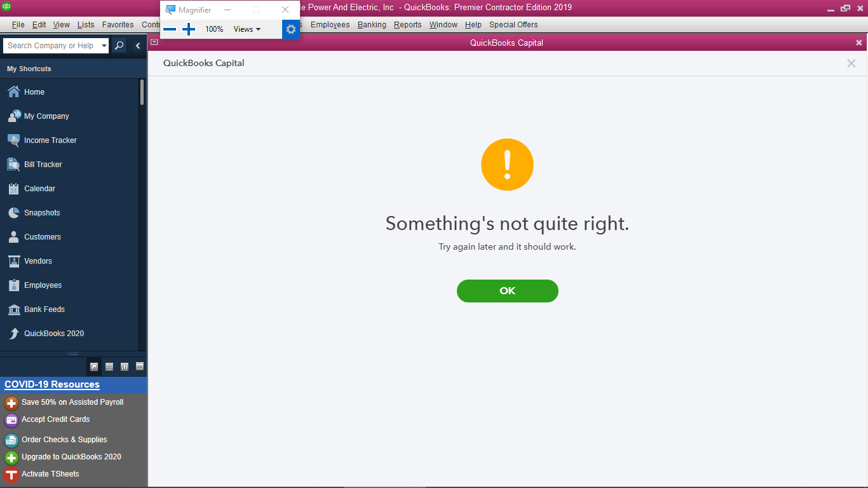Open the View menu
Viewport: 868px width, 488px height.
click(x=62, y=25)
